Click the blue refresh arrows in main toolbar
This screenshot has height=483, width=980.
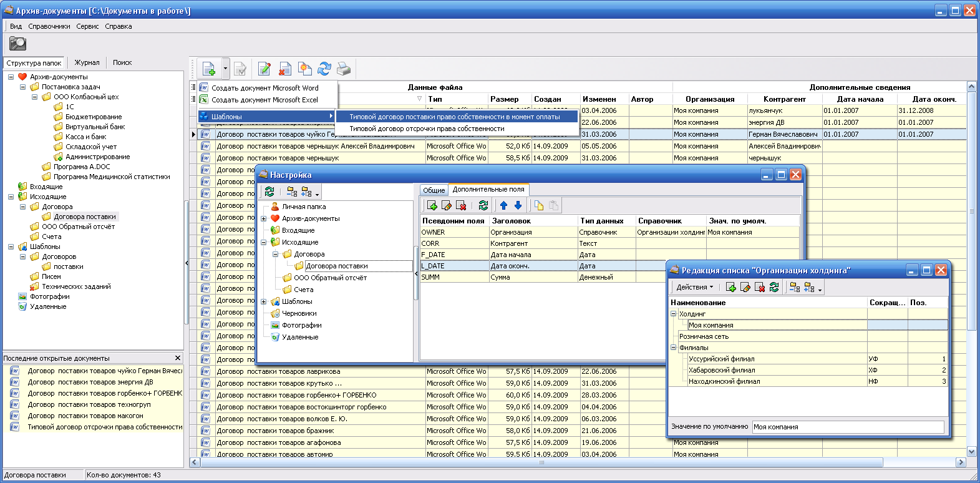[324, 69]
